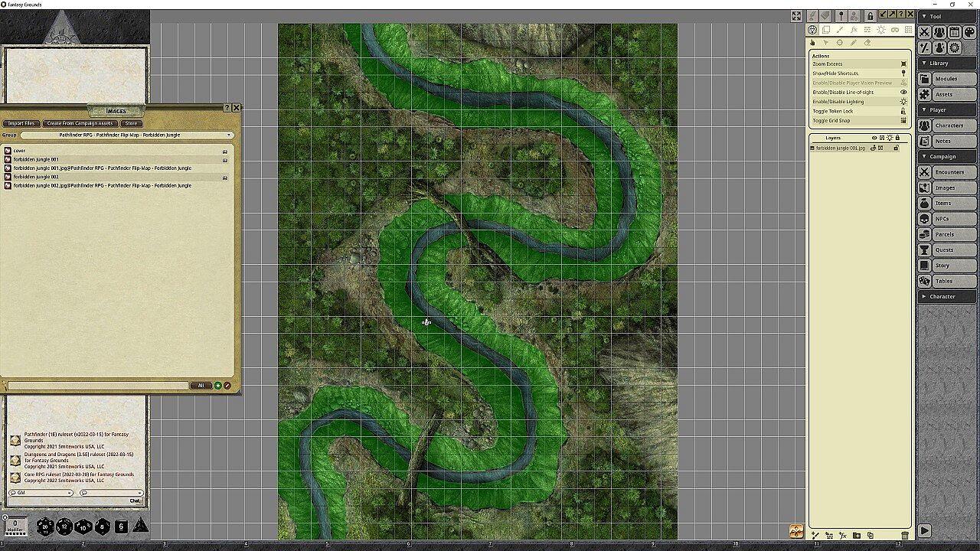The image size is (980, 551).
Task: Open the color palette tool icon
Action: [x=969, y=32]
